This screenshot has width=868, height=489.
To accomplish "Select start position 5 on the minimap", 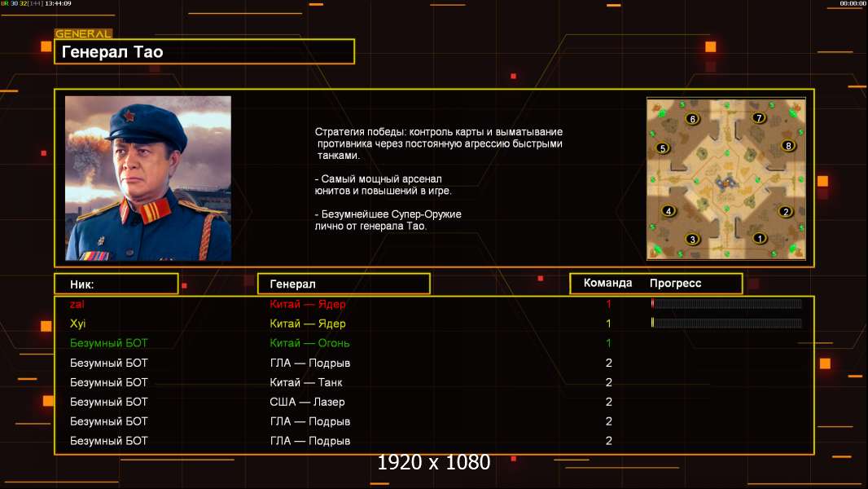I will point(663,148).
